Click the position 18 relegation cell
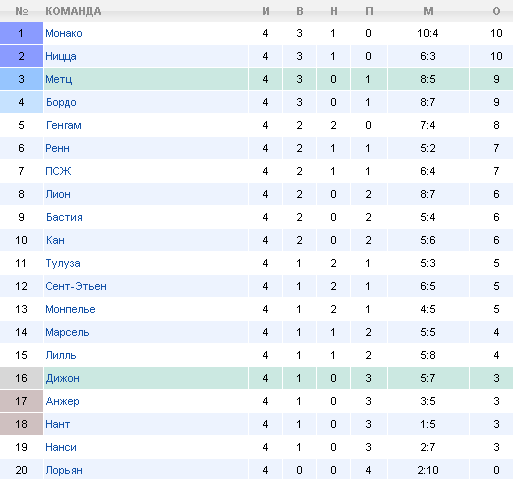The height and width of the screenshot is (479, 513). [x=21, y=424]
